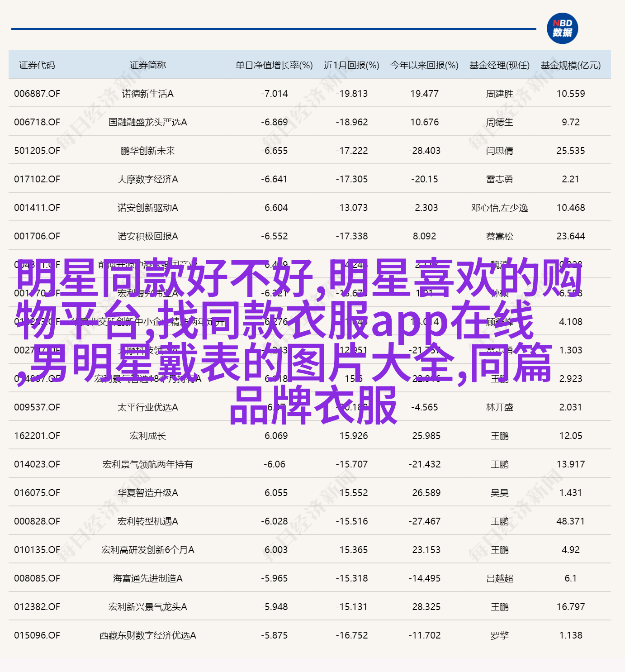Viewport: 625px width, 672px height.
Task: Click manager name 吕越超
Action: tap(500, 578)
